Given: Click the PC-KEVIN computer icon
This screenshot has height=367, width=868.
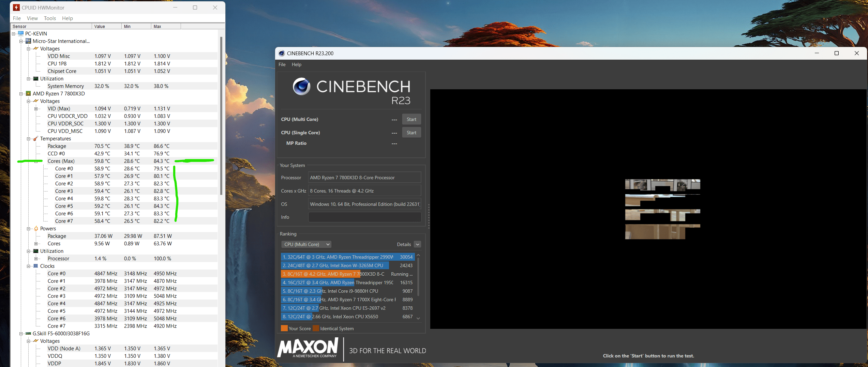Looking at the screenshot, I should (21, 33).
